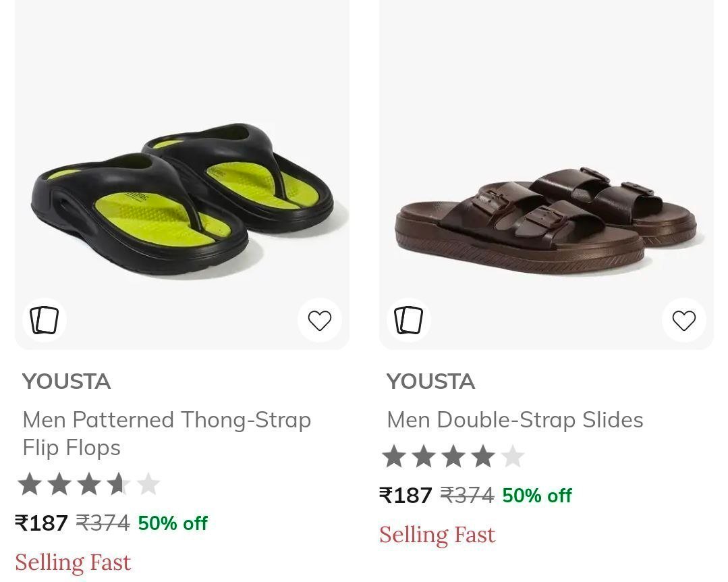Click Selling Fast tag under slides
Screen dimensions: 728x582
pos(437,534)
